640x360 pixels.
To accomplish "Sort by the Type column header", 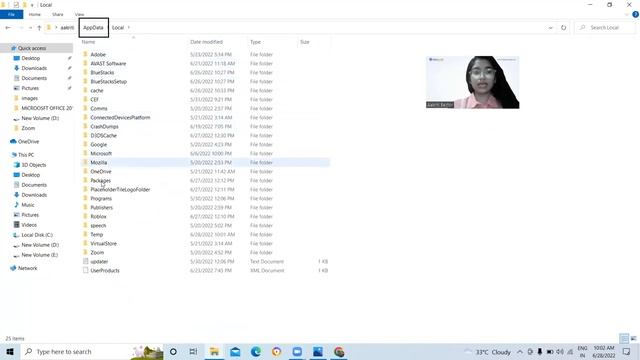I will (256, 42).
